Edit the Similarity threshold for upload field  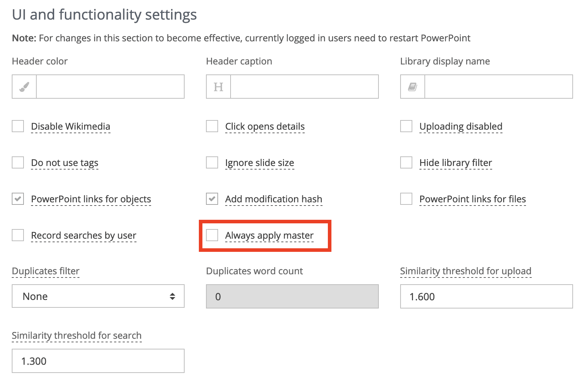486,296
